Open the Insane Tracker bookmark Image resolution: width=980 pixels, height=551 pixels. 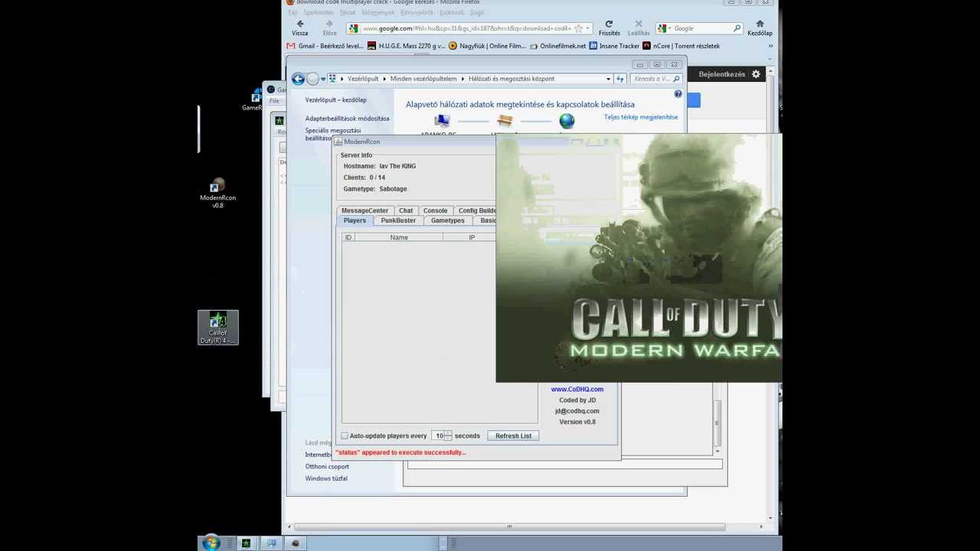click(614, 46)
